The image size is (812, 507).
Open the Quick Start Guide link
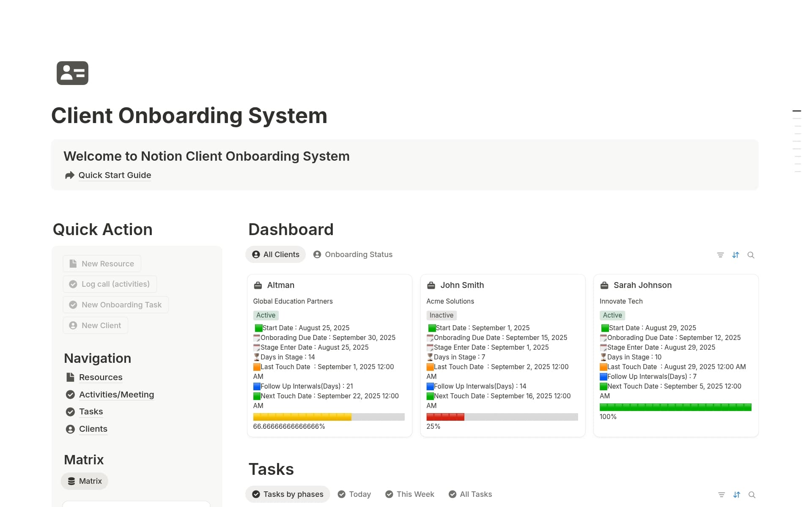click(x=115, y=175)
